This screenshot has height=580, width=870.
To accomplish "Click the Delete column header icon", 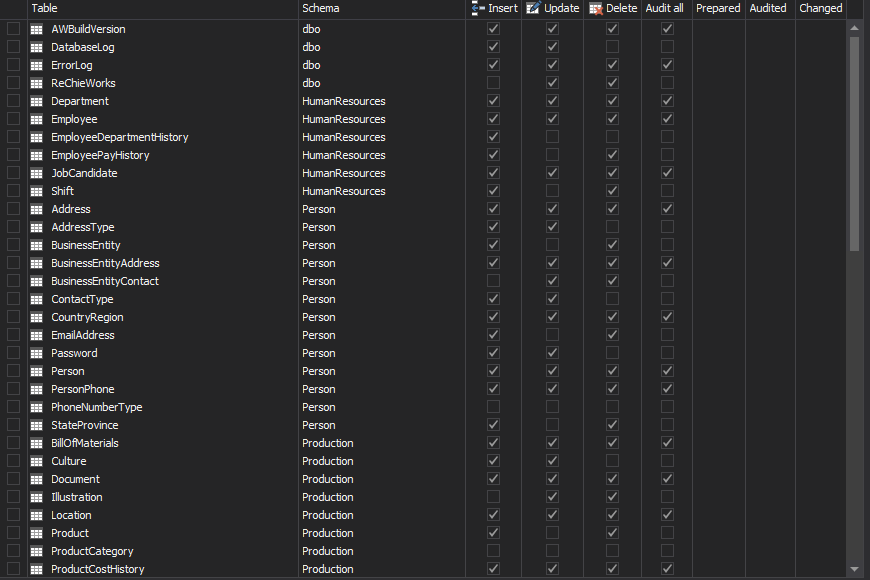I will [596, 8].
